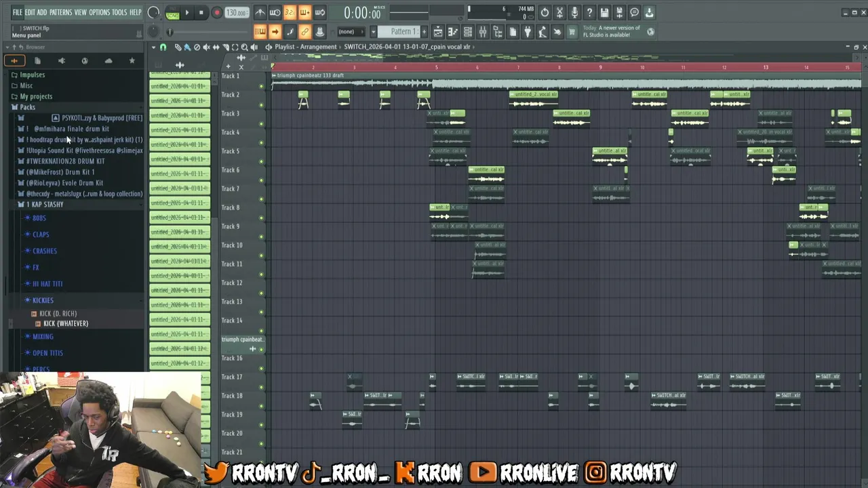
Task: Open the PATTERNS menu
Action: click(60, 12)
